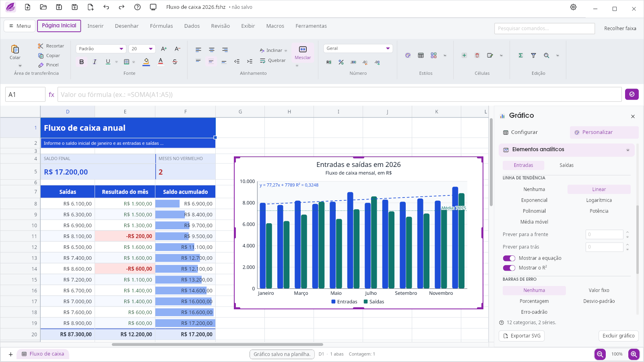
Task: Collapse the Elementos analíticos section
Action: click(x=567, y=150)
